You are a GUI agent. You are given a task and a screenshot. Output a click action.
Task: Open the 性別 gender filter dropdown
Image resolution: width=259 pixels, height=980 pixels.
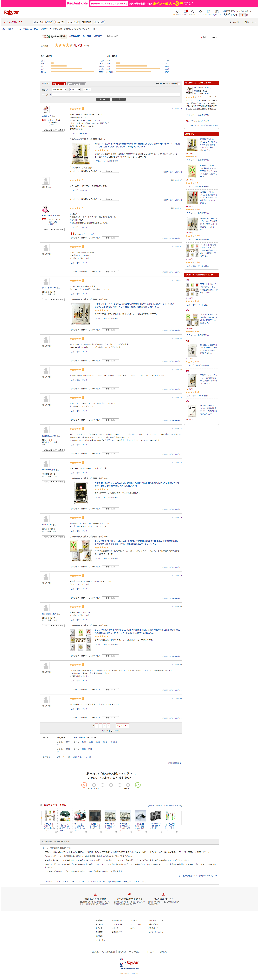click(x=87, y=89)
